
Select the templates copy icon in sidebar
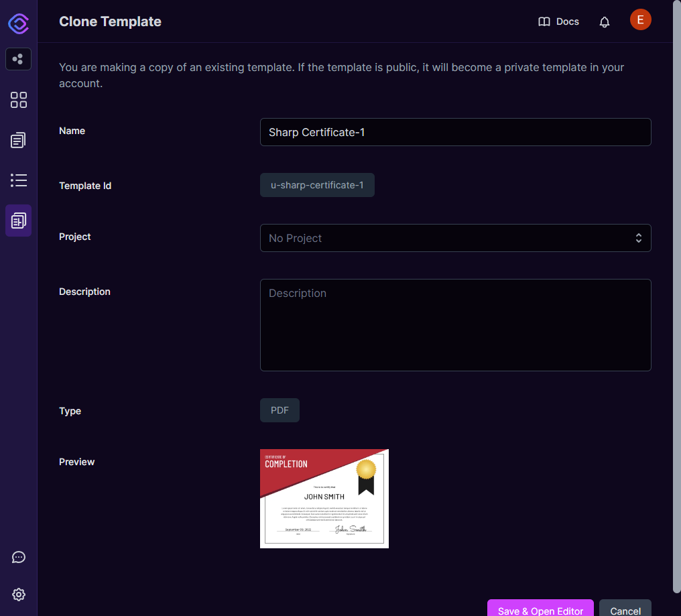pyautogui.click(x=18, y=139)
